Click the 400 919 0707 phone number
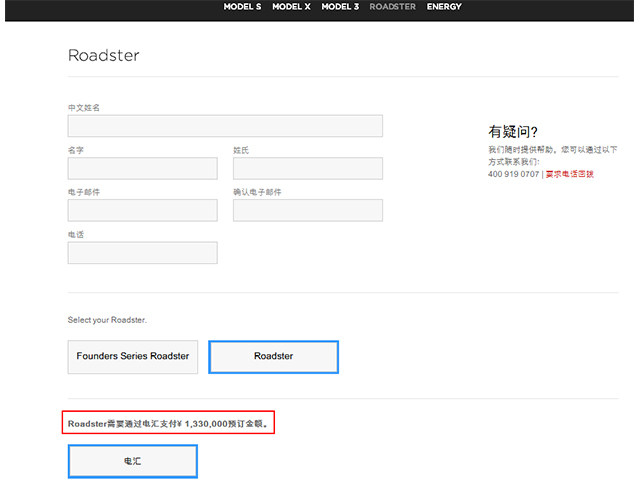The width and height of the screenshot is (640, 480). point(513,174)
